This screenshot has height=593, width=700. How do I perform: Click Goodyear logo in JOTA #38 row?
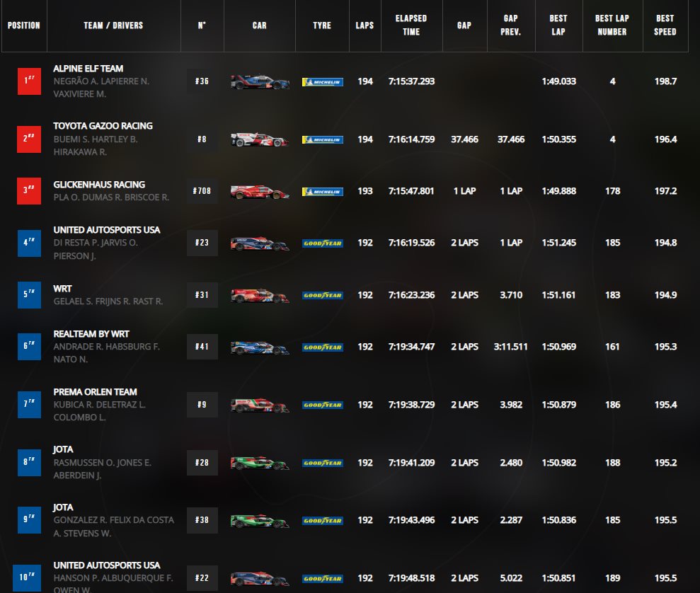(x=322, y=521)
